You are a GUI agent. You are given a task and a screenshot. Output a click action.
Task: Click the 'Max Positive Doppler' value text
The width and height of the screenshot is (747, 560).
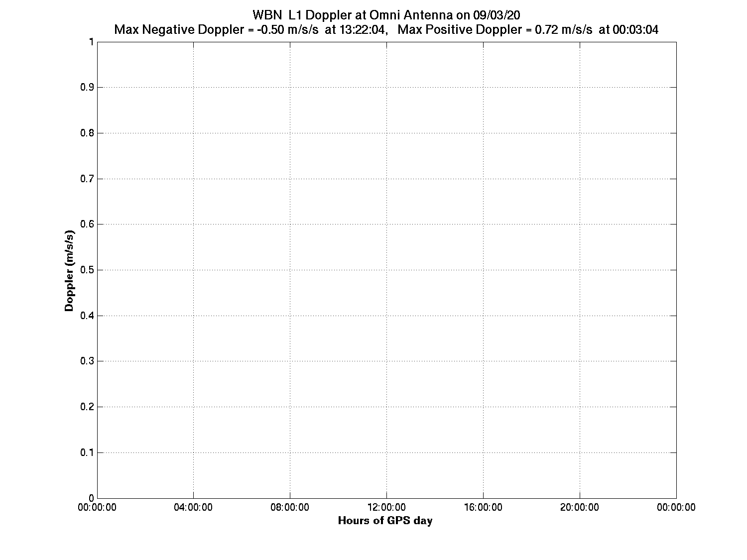(x=528, y=30)
